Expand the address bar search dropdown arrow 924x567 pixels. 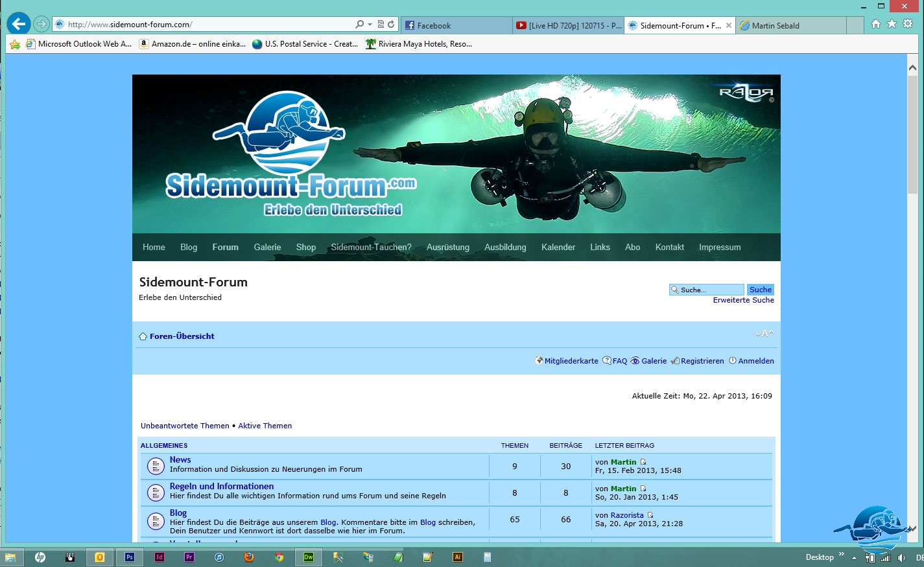pyautogui.click(x=370, y=25)
